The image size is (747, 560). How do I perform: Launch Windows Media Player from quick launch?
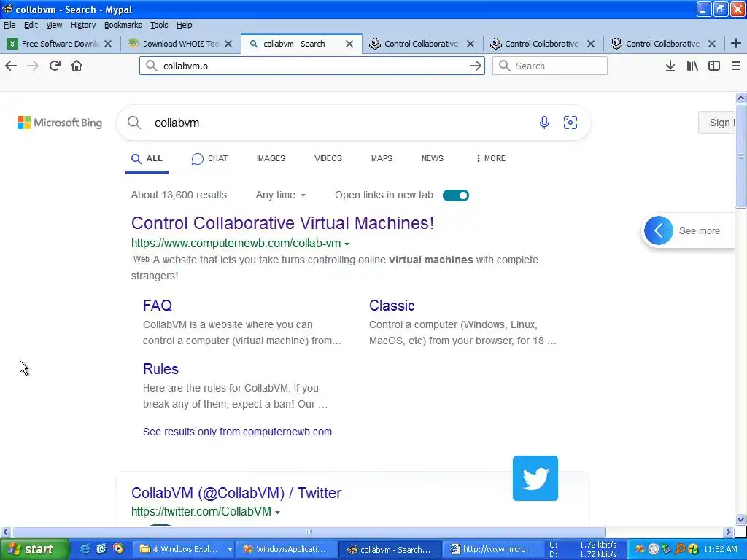pyautogui.click(x=118, y=549)
